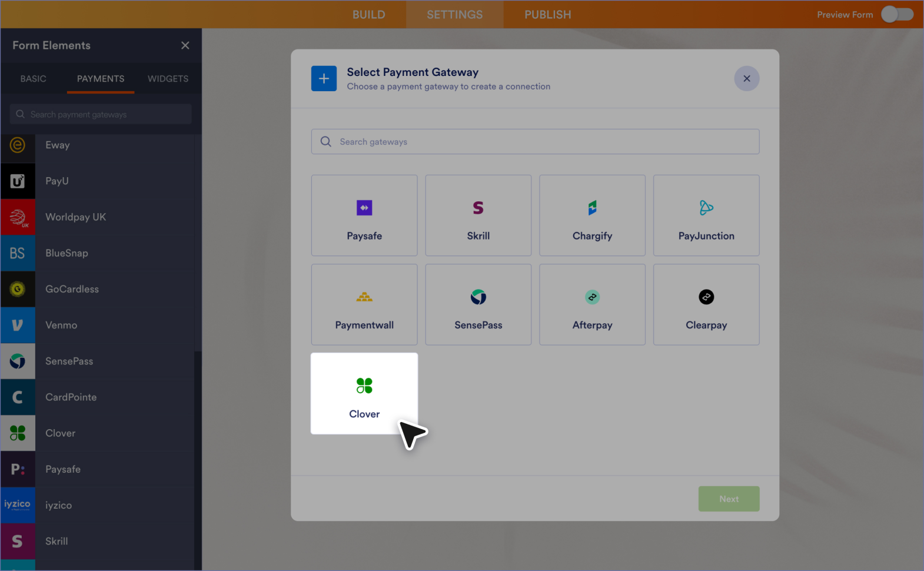Click the Eway label in list
This screenshot has width=924, height=571.
pos(58,145)
